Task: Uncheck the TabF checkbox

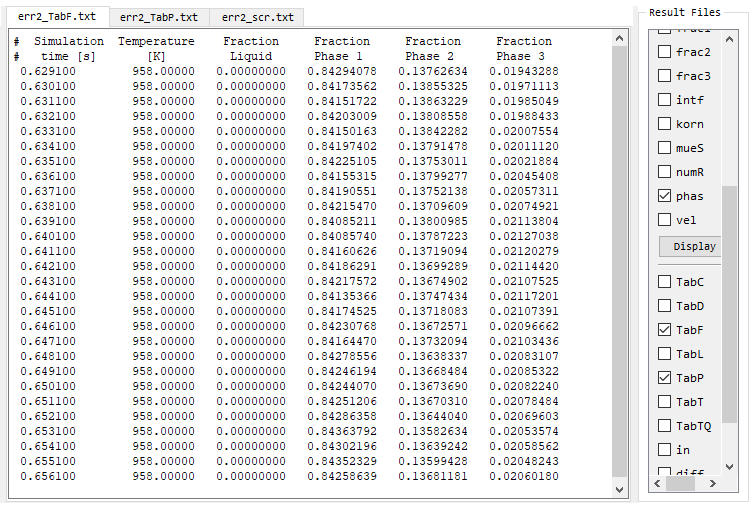Action: click(x=664, y=330)
